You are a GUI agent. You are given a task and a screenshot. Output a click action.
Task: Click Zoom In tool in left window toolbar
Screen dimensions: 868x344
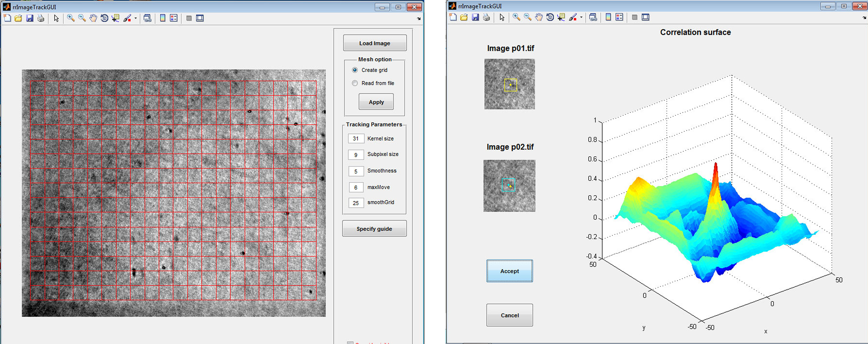(x=71, y=18)
